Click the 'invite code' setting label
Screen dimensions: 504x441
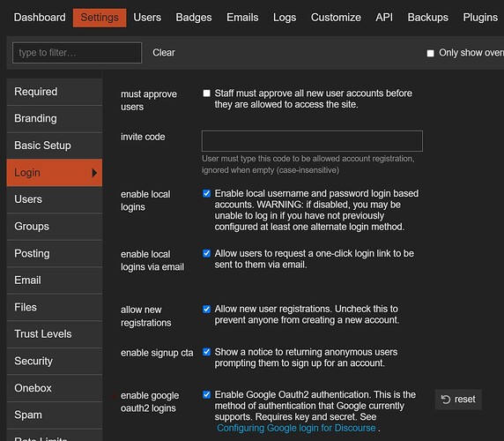(143, 137)
